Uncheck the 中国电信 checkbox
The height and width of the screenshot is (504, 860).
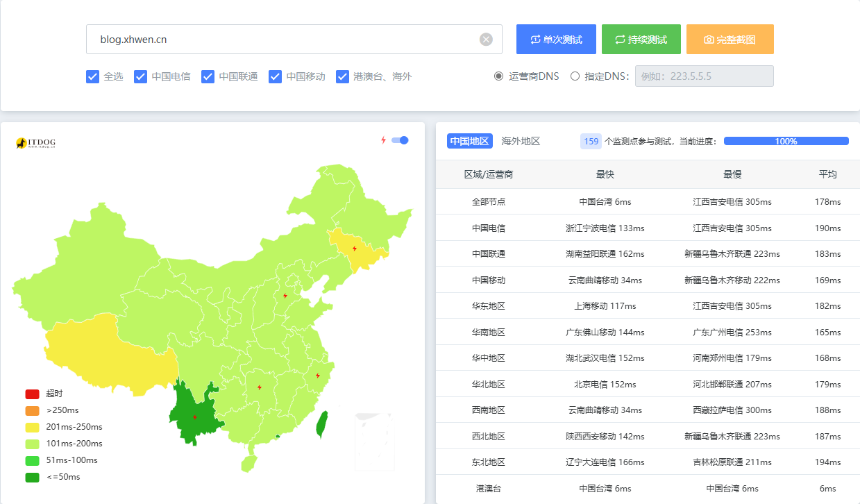click(140, 76)
